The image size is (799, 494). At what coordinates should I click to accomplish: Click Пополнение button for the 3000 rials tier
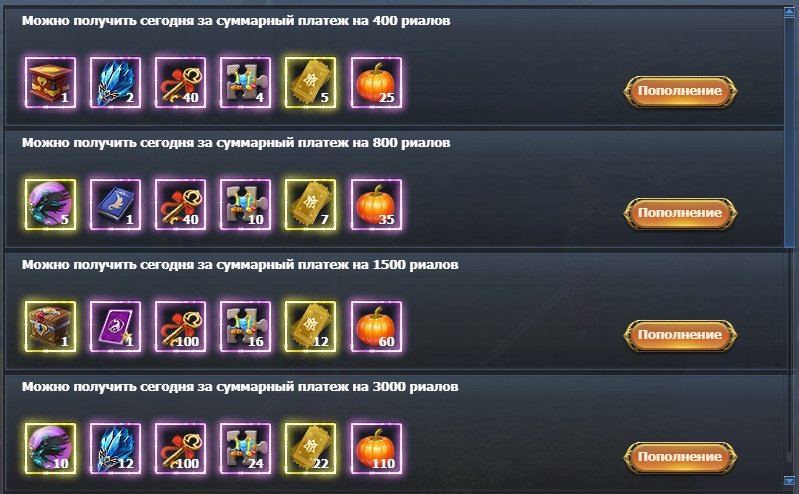[x=680, y=457]
